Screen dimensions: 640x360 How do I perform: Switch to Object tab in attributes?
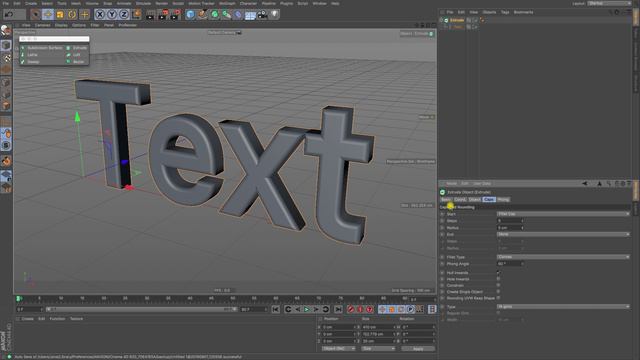point(474,200)
